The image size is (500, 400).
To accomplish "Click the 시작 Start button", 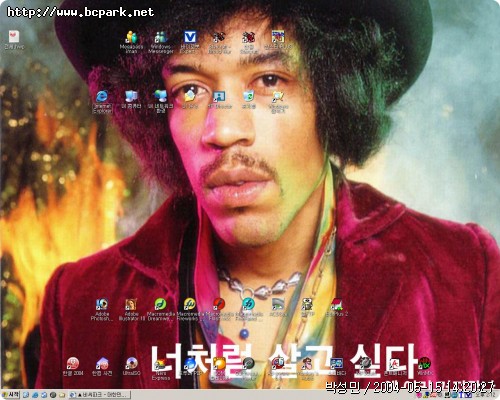I will tap(11, 395).
